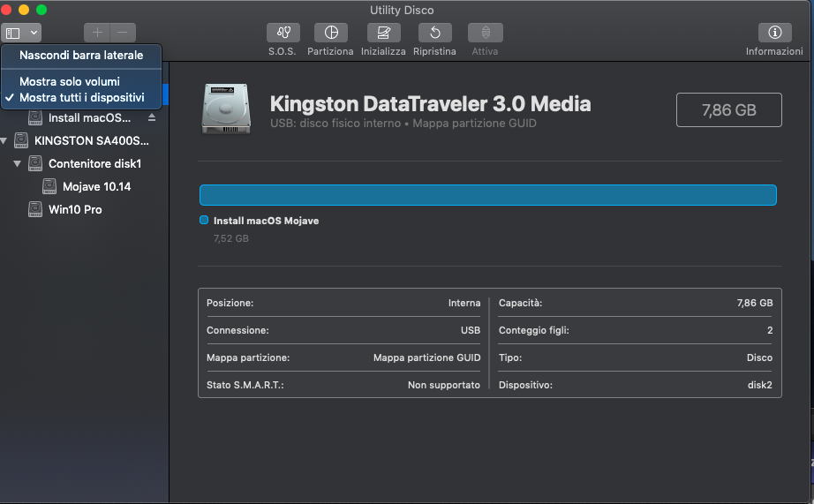Click the Connessione value USB
The image size is (814, 504).
click(x=471, y=331)
